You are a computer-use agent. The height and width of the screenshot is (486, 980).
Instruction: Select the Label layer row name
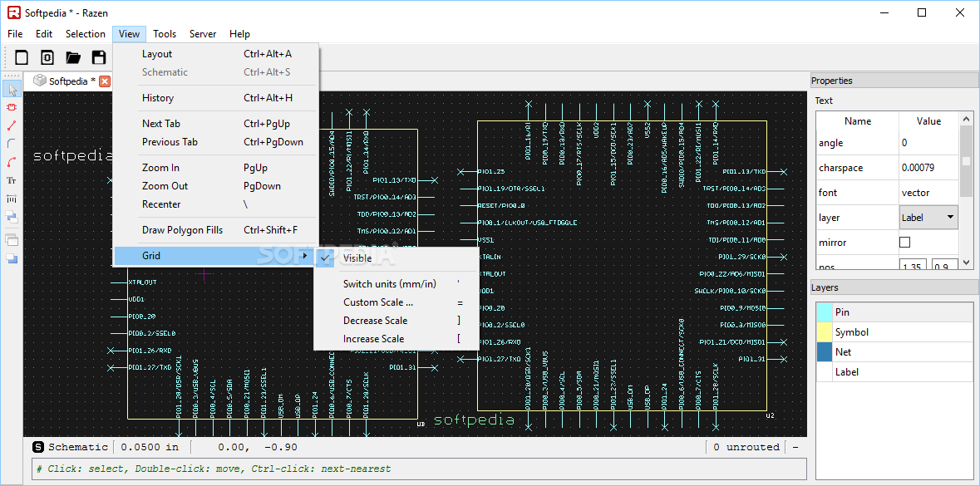(847, 371)
